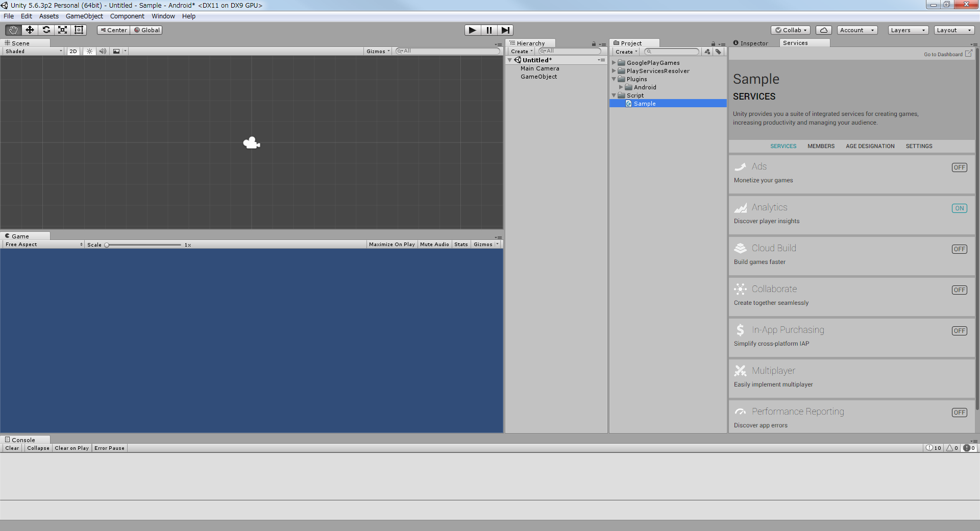Pause the game playback

point(489,30)
